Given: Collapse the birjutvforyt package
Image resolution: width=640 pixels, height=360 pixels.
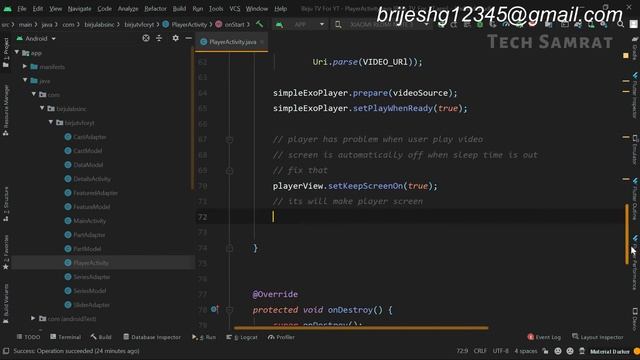Looking at the screenshot, I should pos(51,122).
